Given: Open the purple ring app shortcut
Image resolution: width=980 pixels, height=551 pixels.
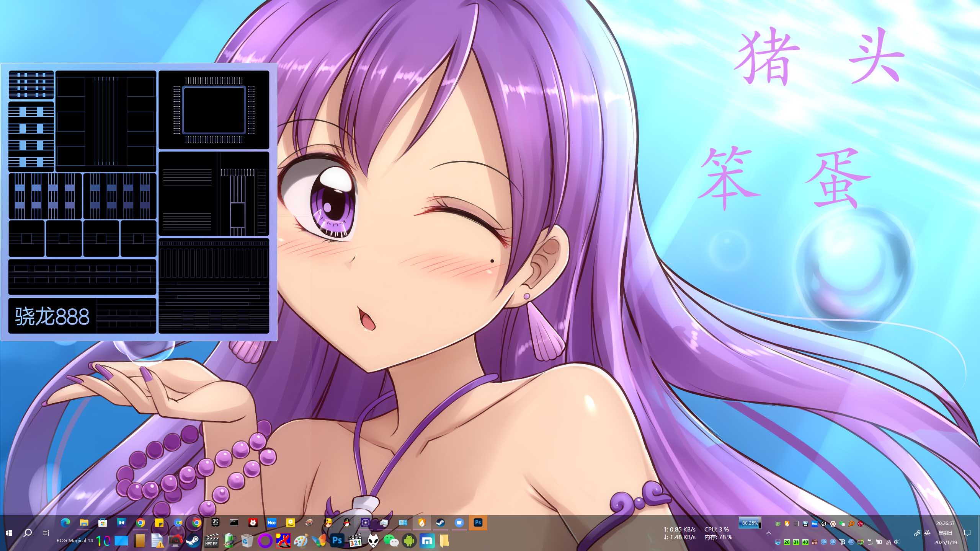Looking at the screenshot, I should tap(265, 541).
